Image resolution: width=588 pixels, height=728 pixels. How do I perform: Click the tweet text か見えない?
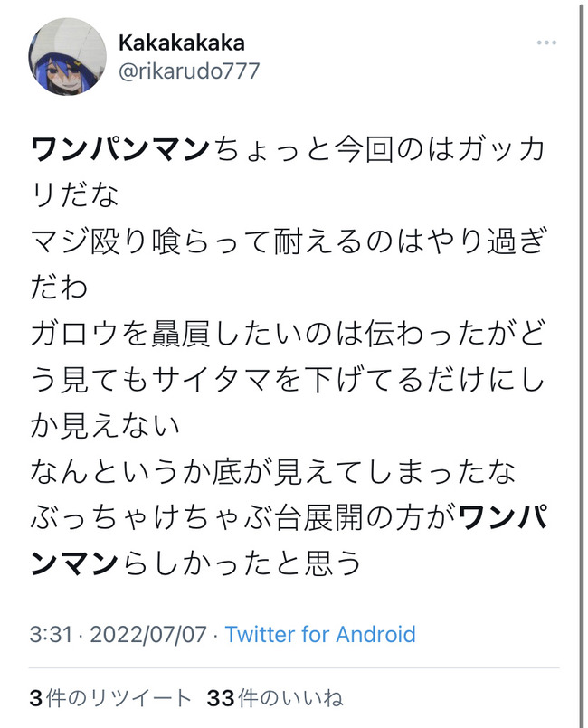pos(105,425)
